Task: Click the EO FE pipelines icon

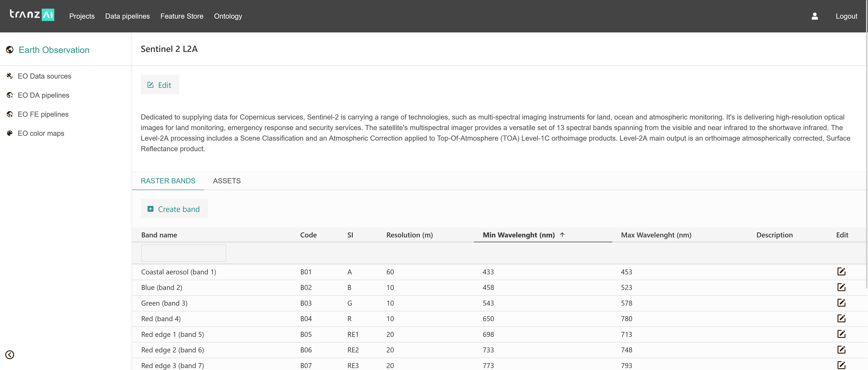Action: (10, 114)
